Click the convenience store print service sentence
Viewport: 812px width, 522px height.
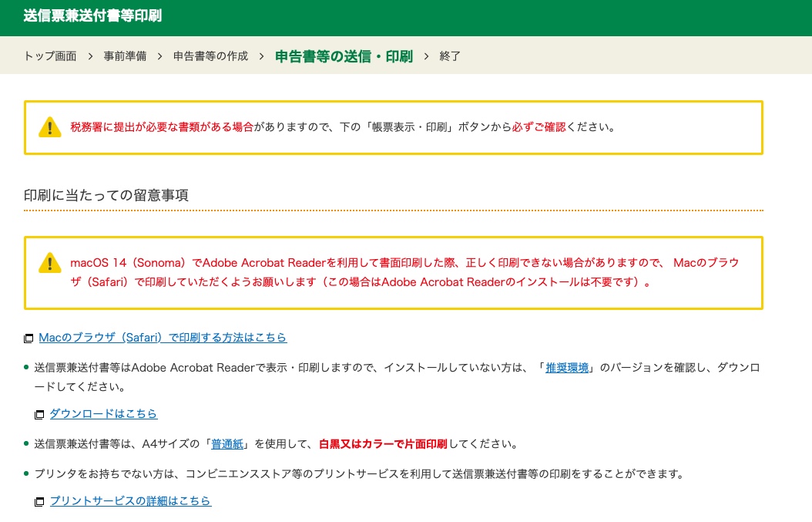coord(360,473)
